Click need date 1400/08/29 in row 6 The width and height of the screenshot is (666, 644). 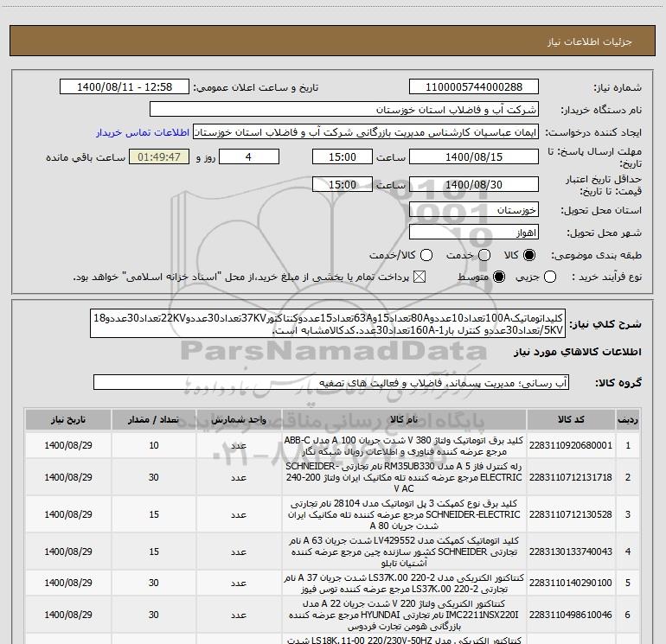tap(68, 615)
